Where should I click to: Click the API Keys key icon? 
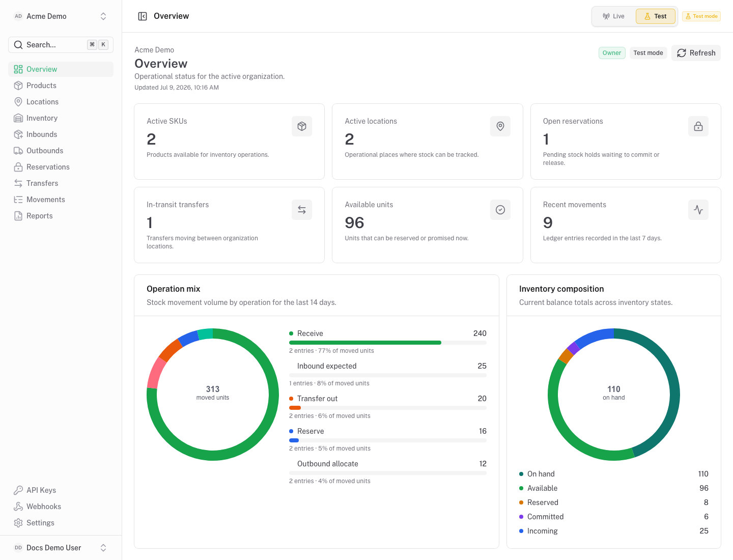pos(18,490)
